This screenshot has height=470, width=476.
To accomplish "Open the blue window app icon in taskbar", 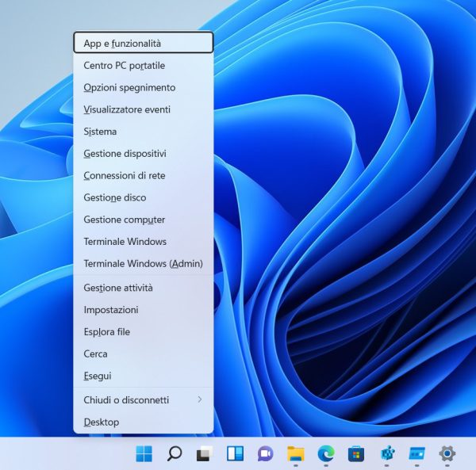I will (x=416, y=453).
